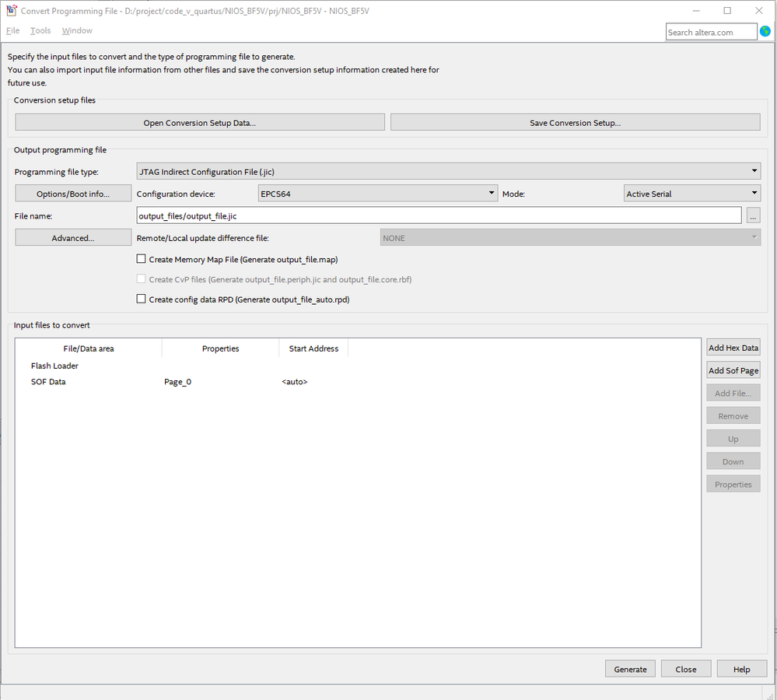
Task: Expand the Programming file type dropdown
Action: click(x=449, y=171)
